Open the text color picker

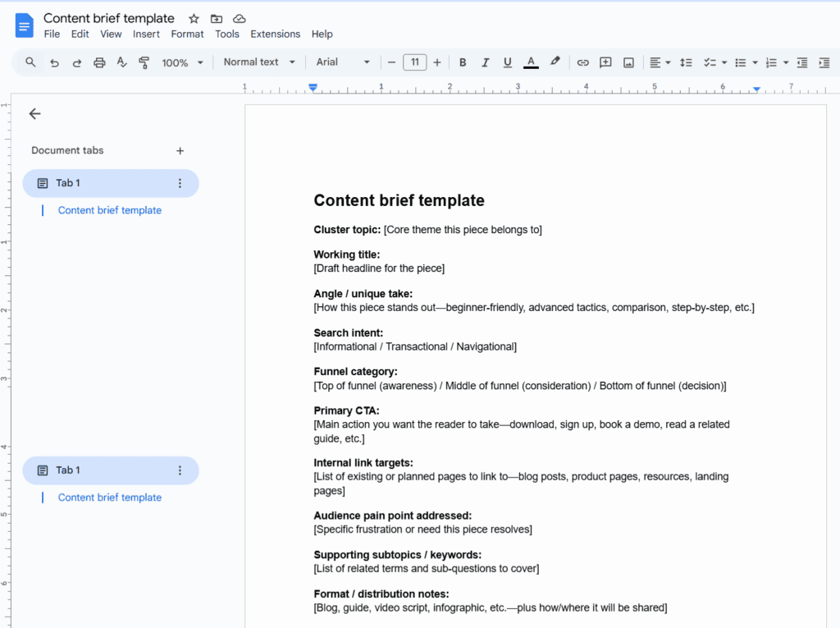point(530,62)
